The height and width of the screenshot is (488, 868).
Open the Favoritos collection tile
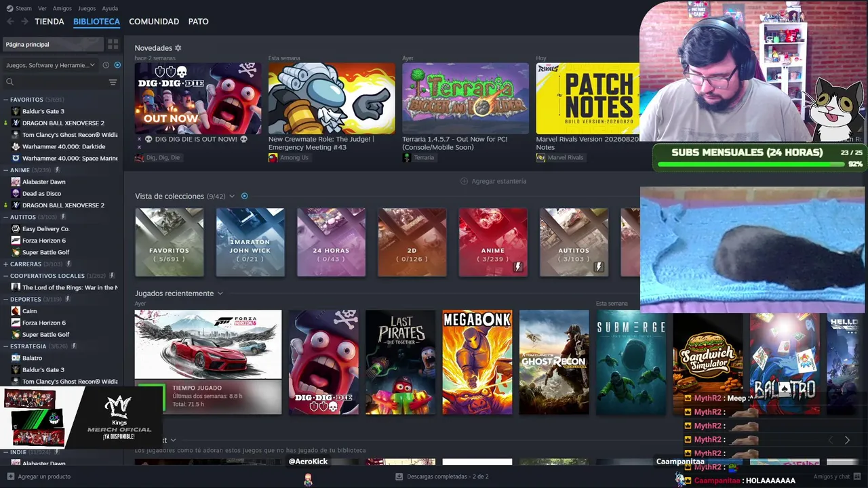(170, 242)
